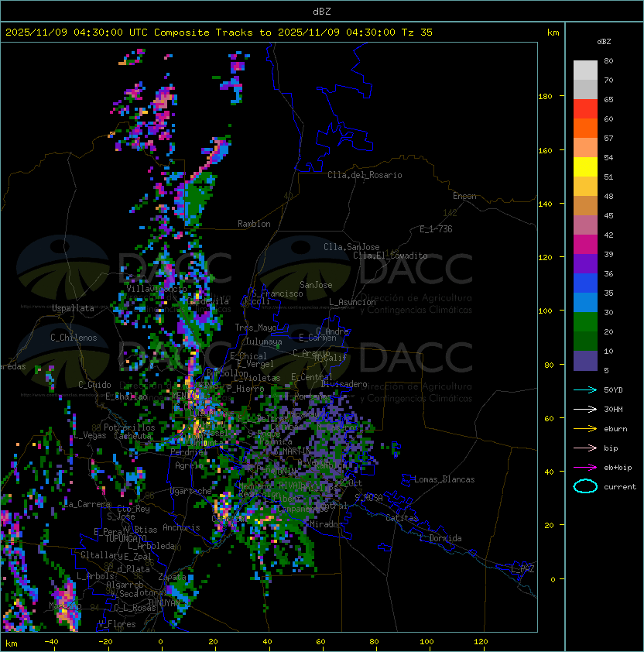This screenshot has height=652, width=644.
Task: Click the 'Catitas' map label
Action: pos(402,518)
